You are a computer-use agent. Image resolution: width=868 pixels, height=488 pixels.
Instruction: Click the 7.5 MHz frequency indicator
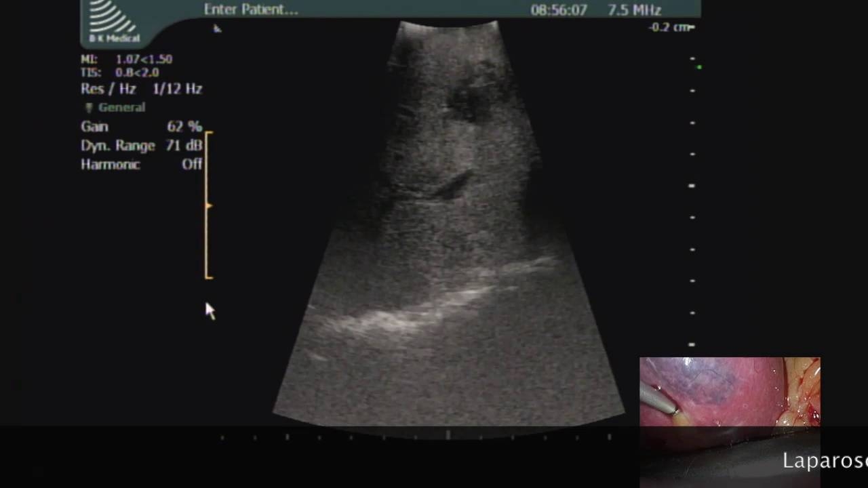pyautogui.click(x=636, y=9)
